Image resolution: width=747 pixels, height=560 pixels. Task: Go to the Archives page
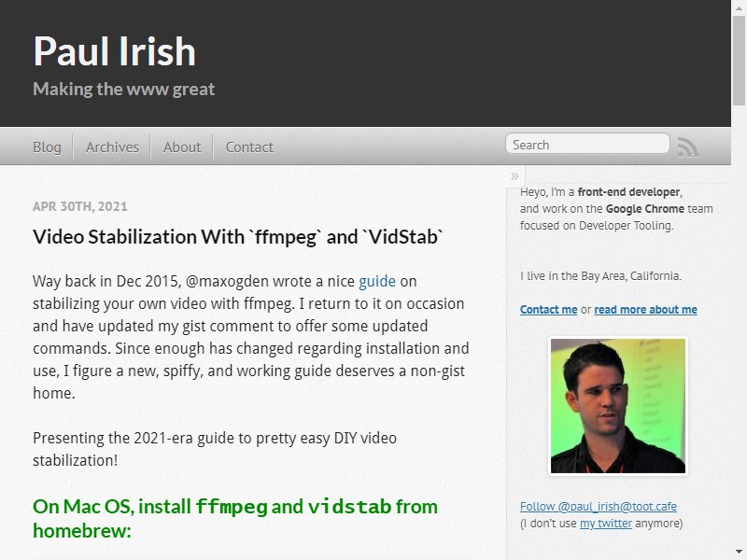point(112,147)
